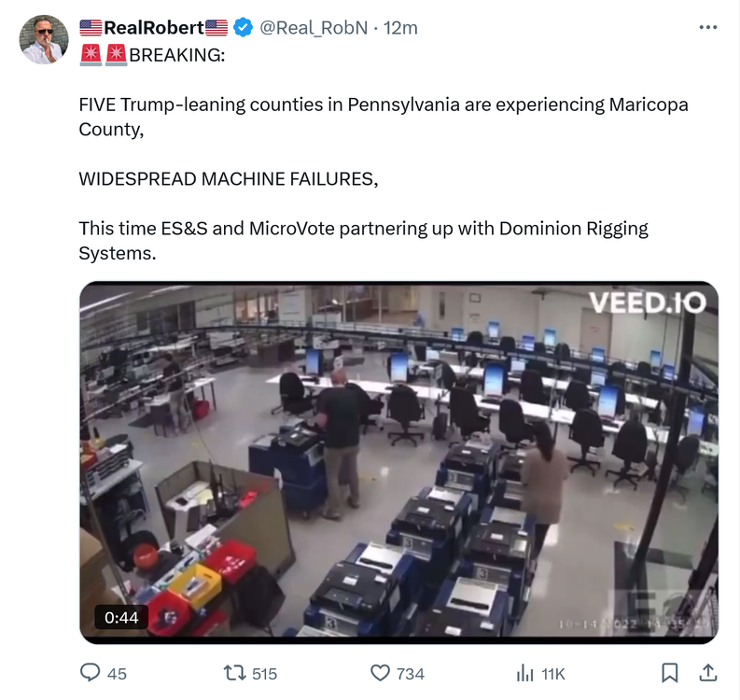740x700 pixels.
Task: Click the 12m timestamp
Action: coord(400,27)
